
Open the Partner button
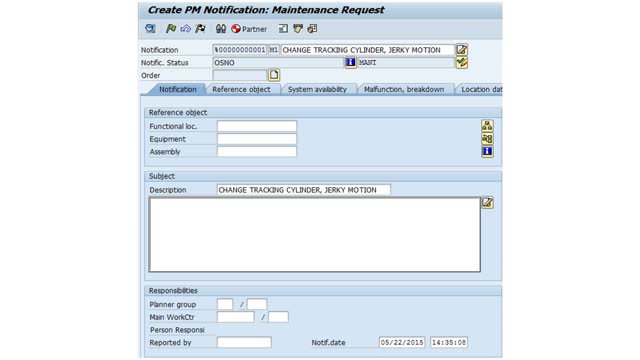(x=249, y=29)
